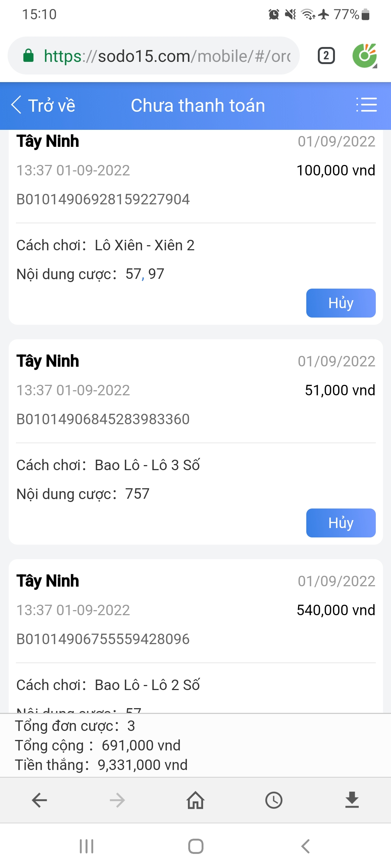Cancel the Lô Xiên 57, 97 bet with Hủy
The width and height of the screenshot is (391, 868).
pos(341,303)
